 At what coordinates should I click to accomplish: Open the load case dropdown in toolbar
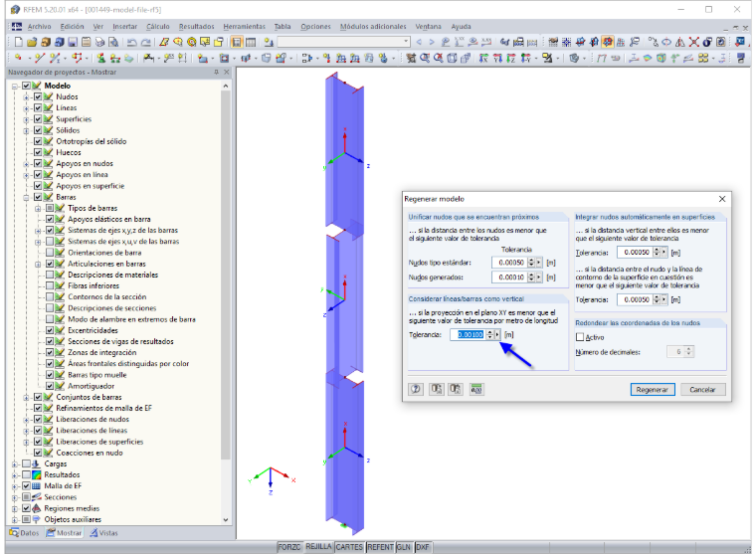point(406,42)
